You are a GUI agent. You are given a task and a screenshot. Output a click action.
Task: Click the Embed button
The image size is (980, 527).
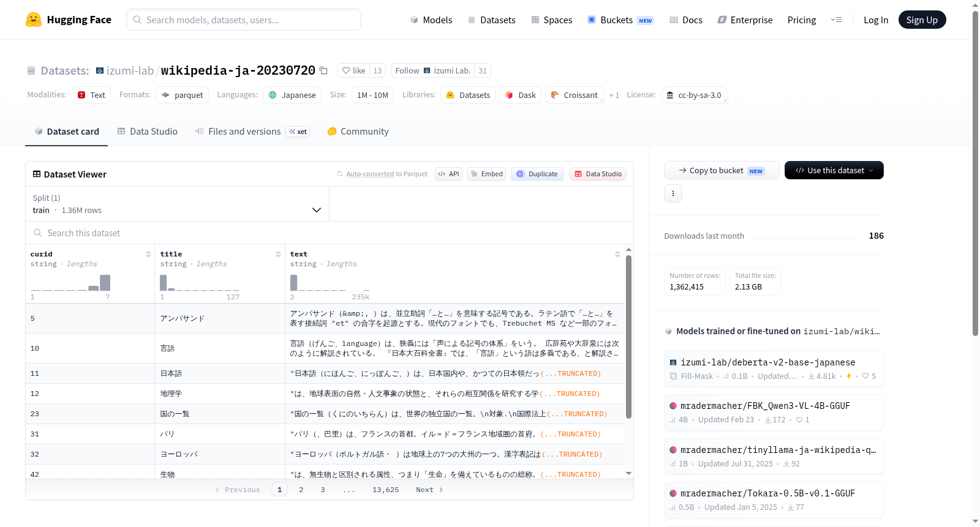click(487, 174)
